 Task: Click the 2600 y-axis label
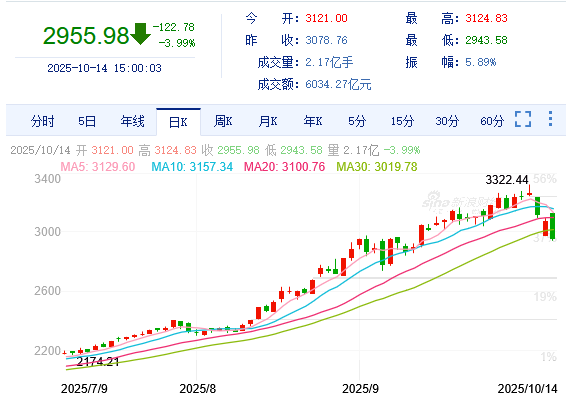[x=48, y=291]
